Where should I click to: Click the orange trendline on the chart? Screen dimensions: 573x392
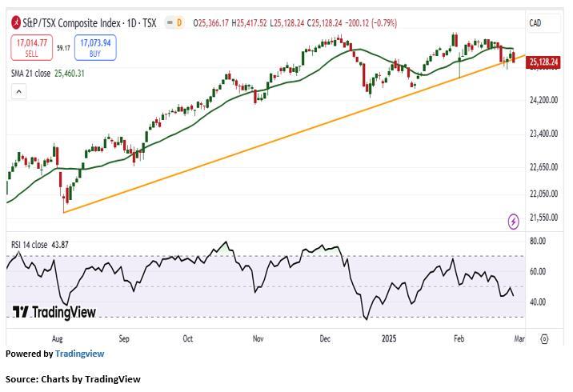click(240, 151)
